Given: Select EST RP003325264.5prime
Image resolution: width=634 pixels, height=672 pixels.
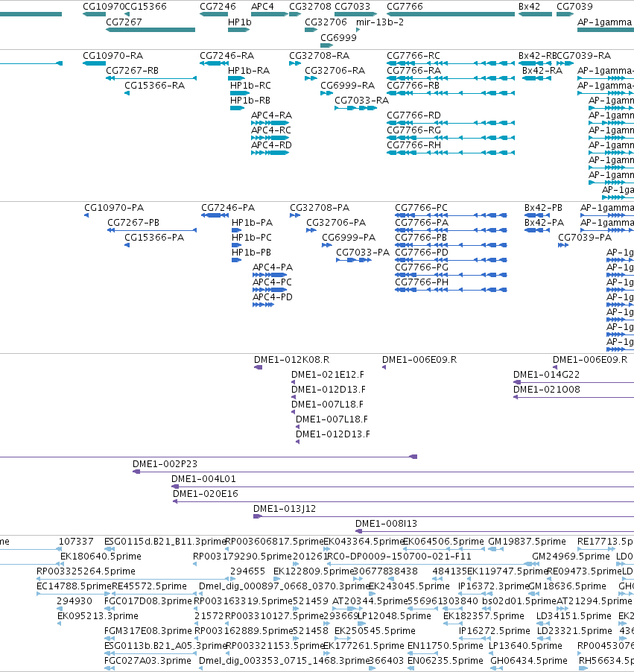Looking at the screenshot, I should 86,571.
